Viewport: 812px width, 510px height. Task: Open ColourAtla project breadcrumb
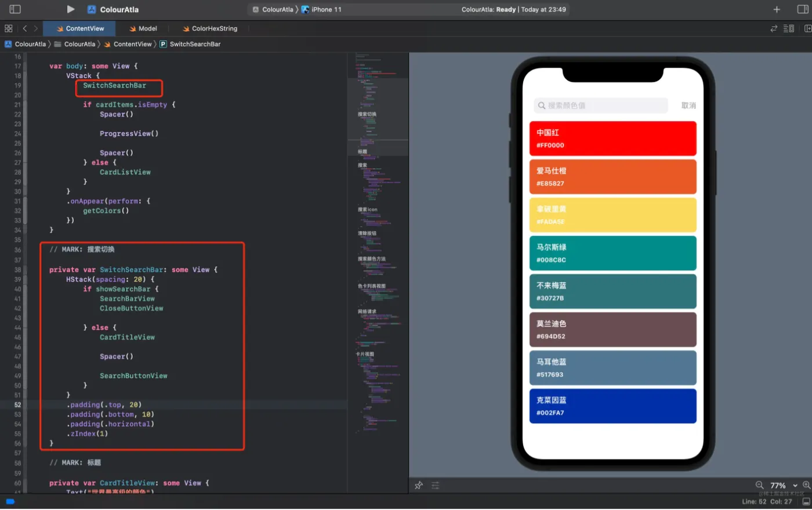click(x=25, y=44)
